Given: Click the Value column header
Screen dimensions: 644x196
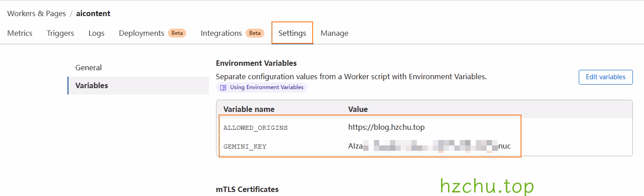Looking at the screenshot, I should (358, 109).
